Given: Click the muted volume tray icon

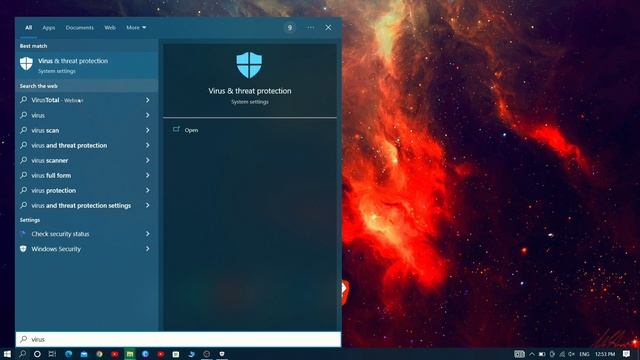Looking at the screenshot, I should 572,354.
